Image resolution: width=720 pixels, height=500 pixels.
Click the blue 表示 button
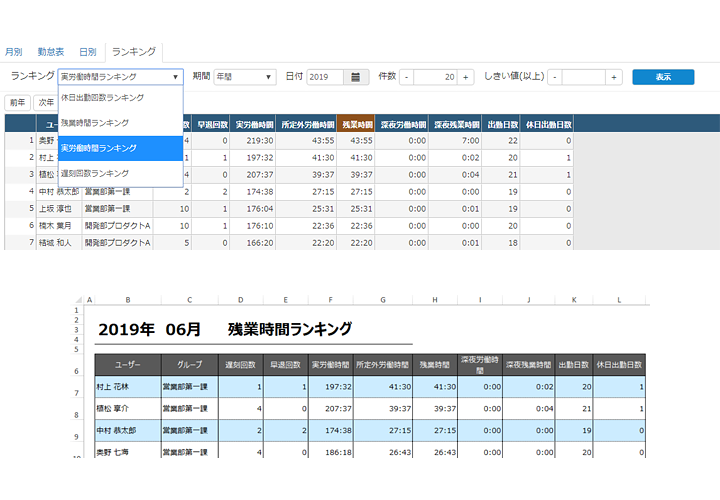click(x=663, y=77)
